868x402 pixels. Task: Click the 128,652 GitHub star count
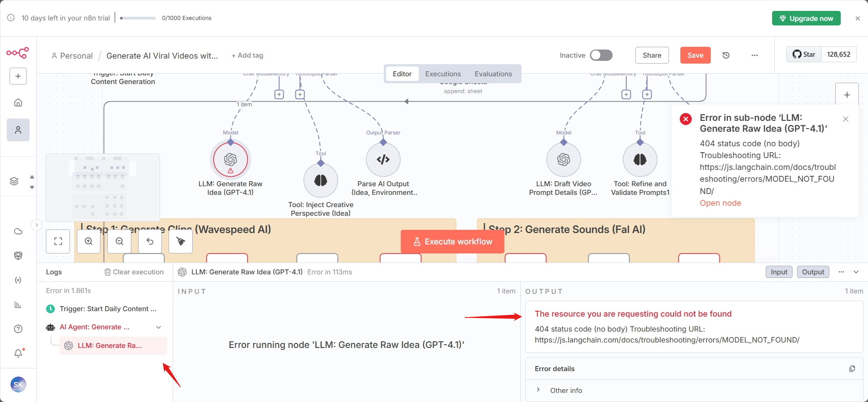[x=839, y=55]
